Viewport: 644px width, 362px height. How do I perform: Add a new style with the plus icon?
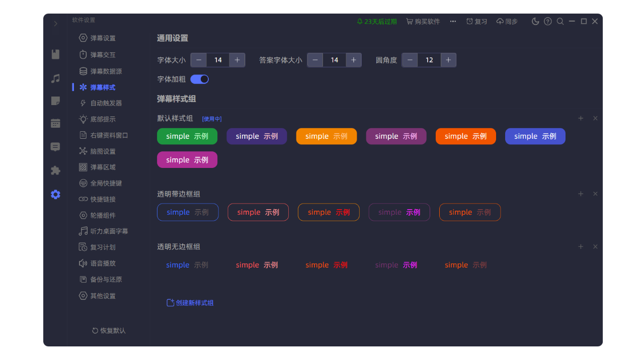pos(581,118)
